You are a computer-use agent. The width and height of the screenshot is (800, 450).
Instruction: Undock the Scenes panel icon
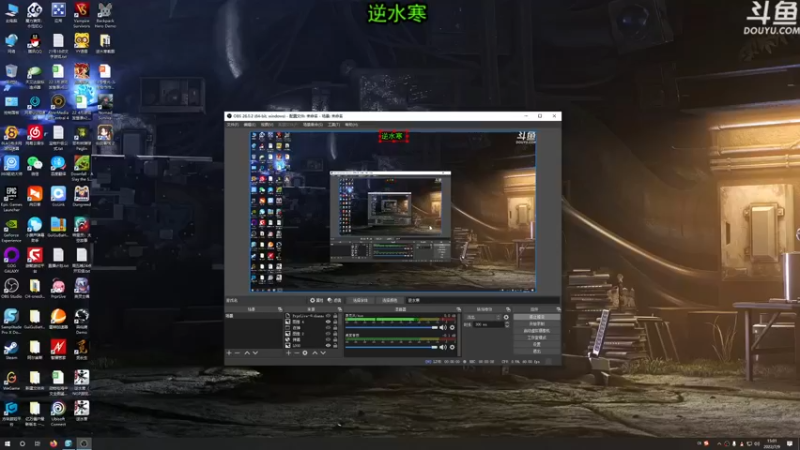coord(280,309)
